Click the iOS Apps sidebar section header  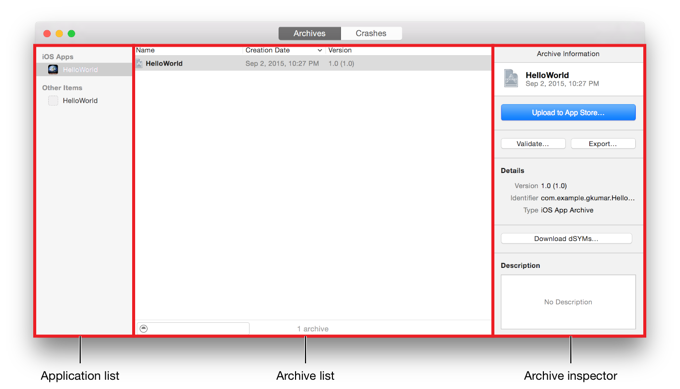click(x=58, y=57)
